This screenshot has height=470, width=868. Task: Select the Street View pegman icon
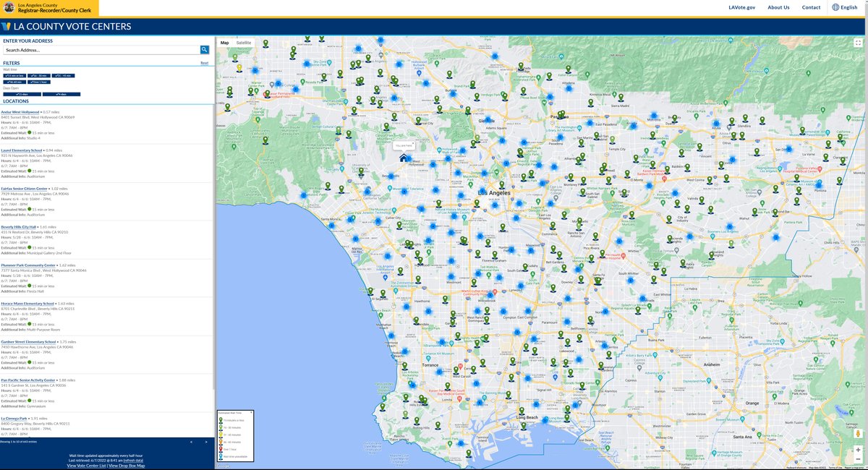858,433
